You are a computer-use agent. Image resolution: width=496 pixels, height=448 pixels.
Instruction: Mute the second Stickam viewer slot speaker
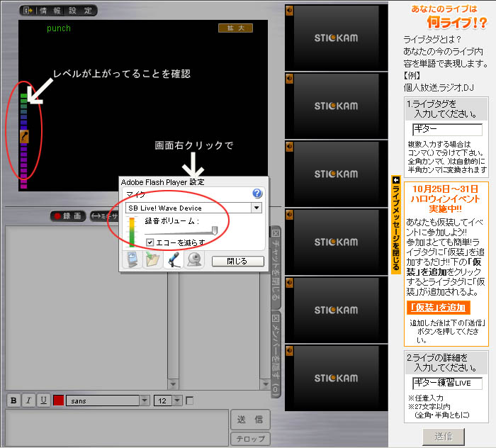pyautogui.click(x=289, y=79)
